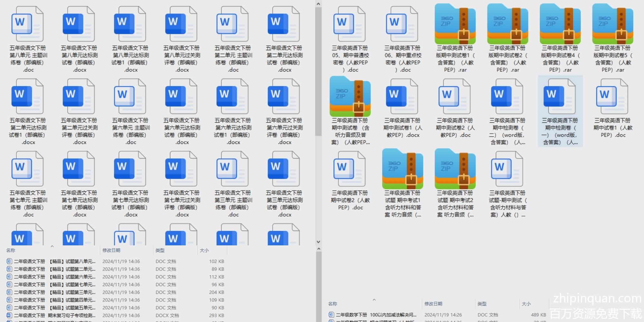The image size is (644, 322).
Task: Click 名称 column header in right list
Action: [x=333, y=304]
